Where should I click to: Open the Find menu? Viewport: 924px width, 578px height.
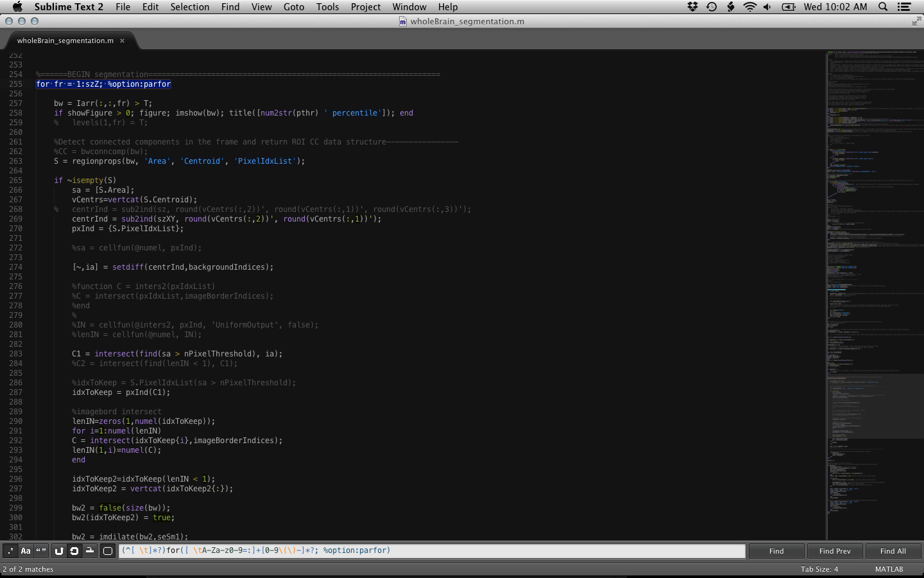[x=230, y=6]
